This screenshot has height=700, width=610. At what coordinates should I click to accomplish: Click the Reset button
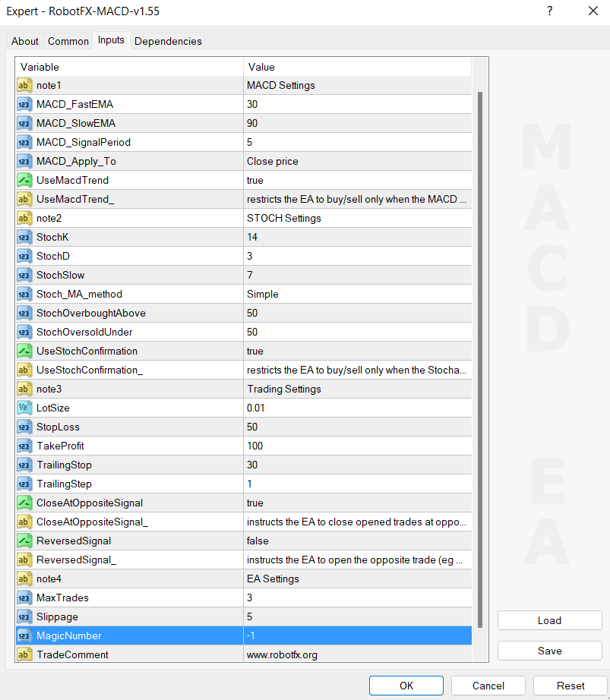(x=570, y=686)
